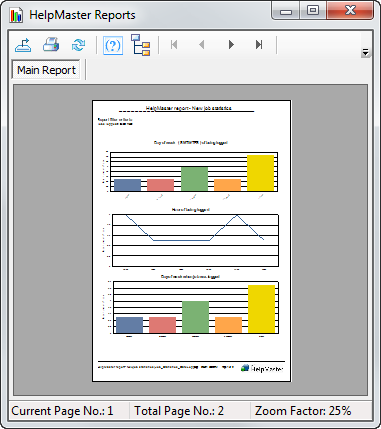Image resolution: width=381 pixels, height=429 pixels.
Task: Click the Export Report icon
Action: (x=23, y=45)
